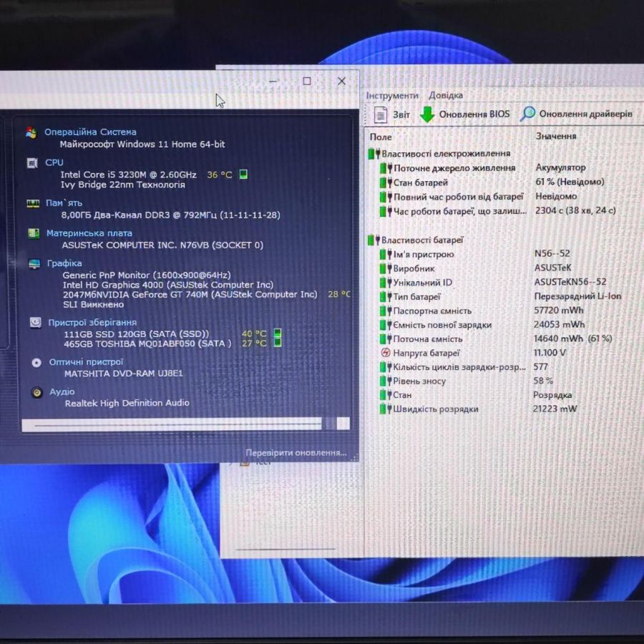Click the 24053 mWh value
This screenshot has height=644, width=644.
[x=559, y=324]
